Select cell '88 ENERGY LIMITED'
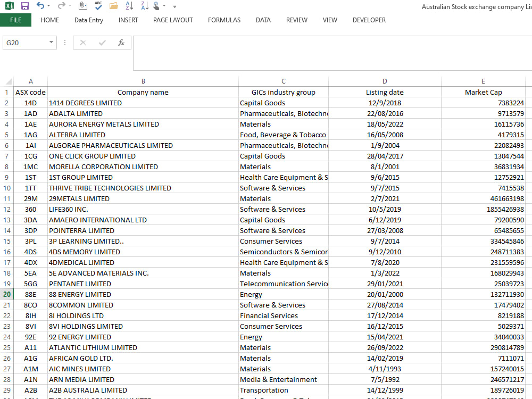 (143, 294)
